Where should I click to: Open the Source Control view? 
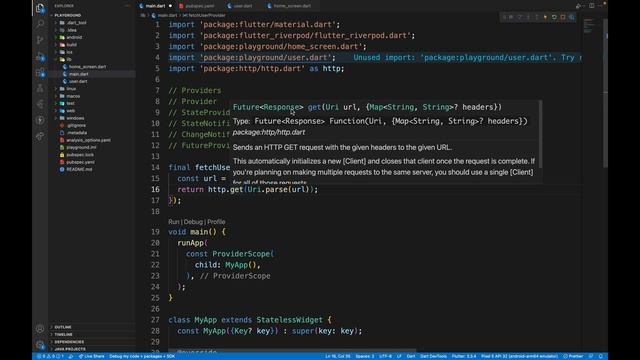pyautogui.click(x=40, y=40)
